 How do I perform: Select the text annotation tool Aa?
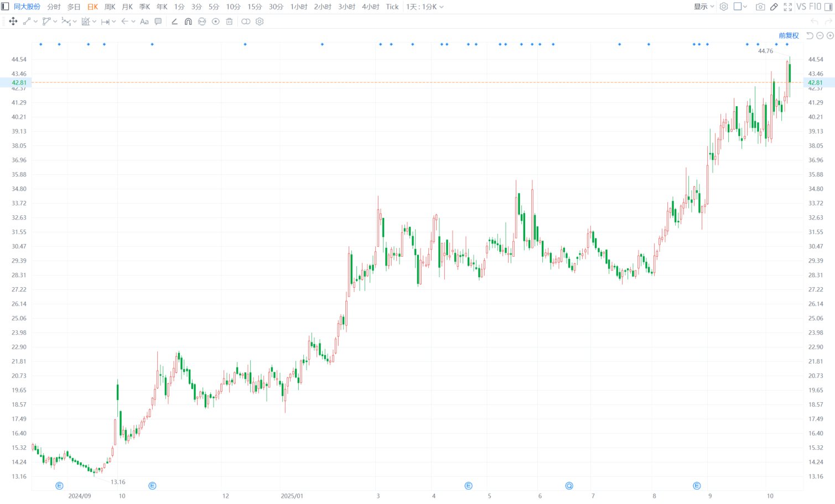pos(144,22)
